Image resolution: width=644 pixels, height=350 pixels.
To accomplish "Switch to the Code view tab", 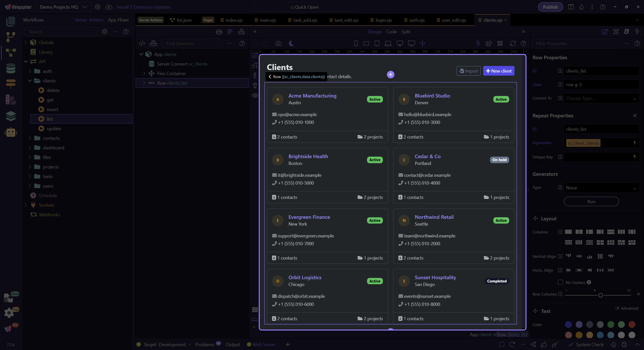I will pyautogui.click(x=391, y=32).
